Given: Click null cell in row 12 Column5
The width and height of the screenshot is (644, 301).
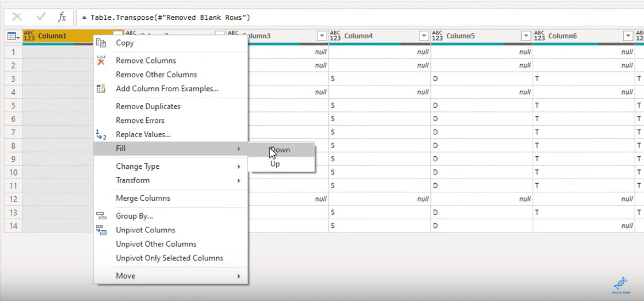Looking at the screenshot, I should point(482,199).
